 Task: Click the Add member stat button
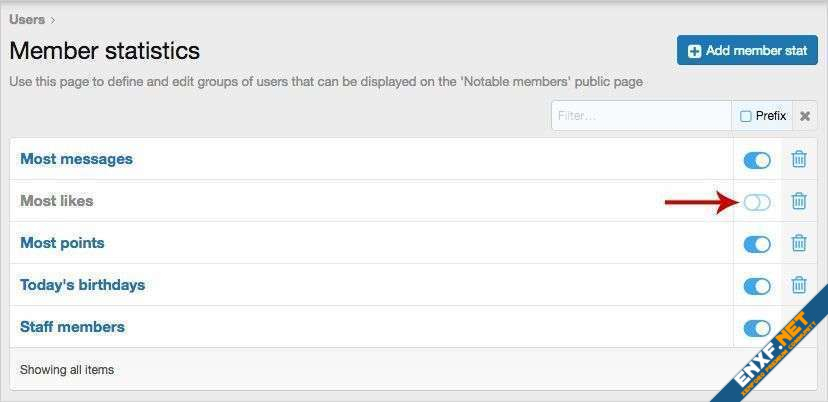tap(747, 51)
